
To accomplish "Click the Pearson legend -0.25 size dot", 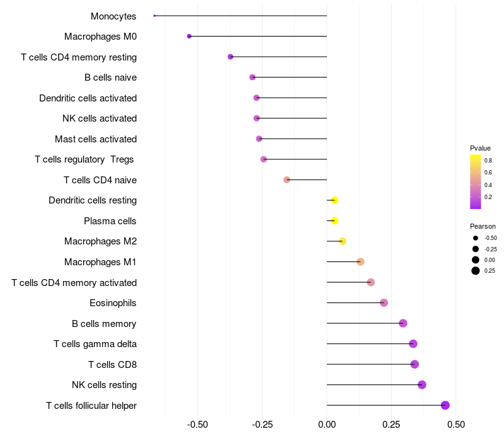I will [476, 249].
